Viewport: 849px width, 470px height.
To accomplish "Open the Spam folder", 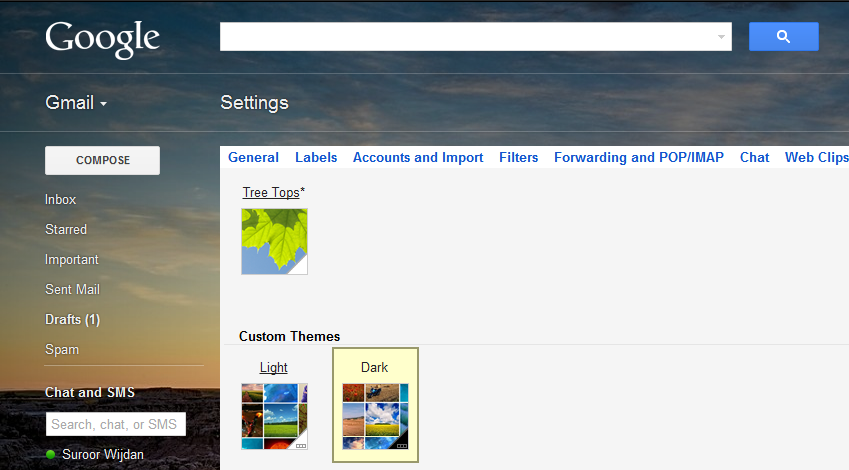I will tap(62, 350).
